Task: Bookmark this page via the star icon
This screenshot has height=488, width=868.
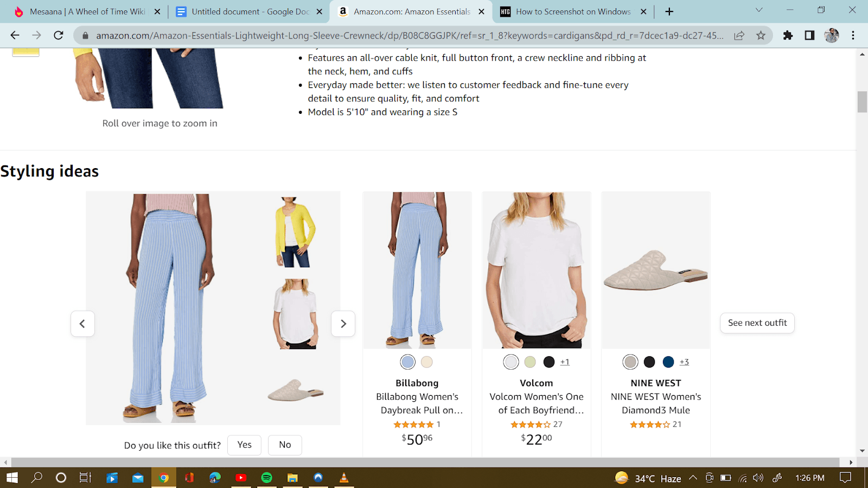Action: coord(761,35)
